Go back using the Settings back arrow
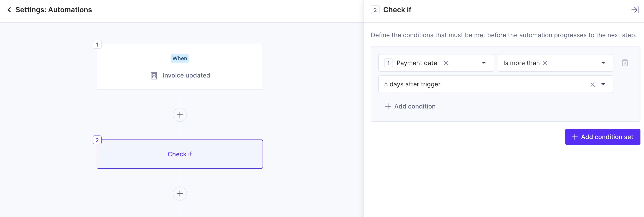644x217 pixels. (9, 10)
